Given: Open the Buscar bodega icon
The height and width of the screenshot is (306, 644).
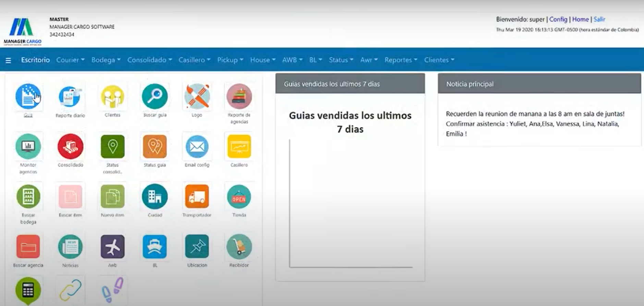Looking at the screenshot, I should pos(28,197).
